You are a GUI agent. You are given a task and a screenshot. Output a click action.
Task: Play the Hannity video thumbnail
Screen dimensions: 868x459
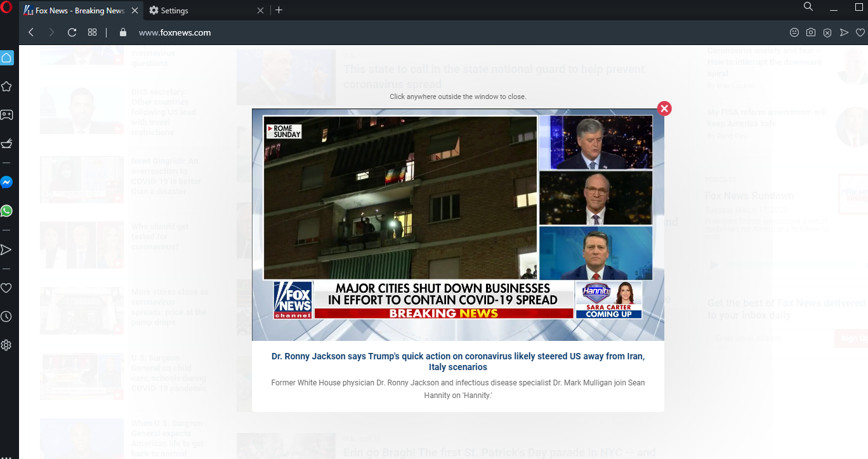pos(458,225)
